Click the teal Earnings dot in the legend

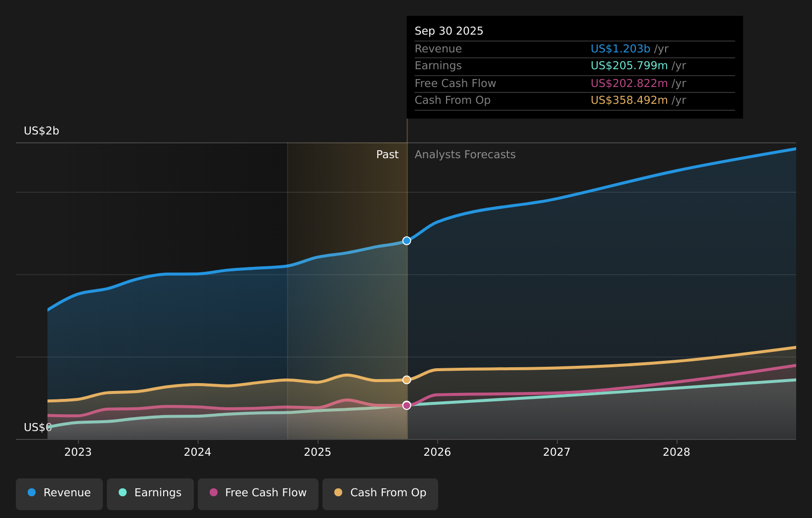(x=122, y=492)
